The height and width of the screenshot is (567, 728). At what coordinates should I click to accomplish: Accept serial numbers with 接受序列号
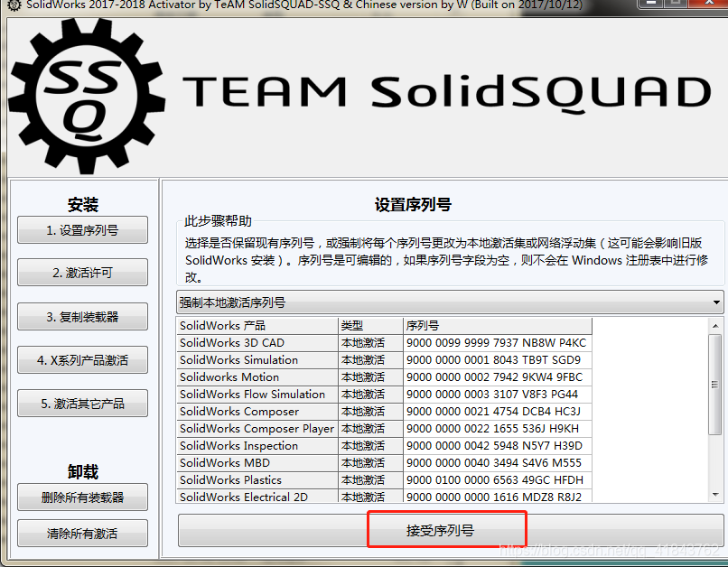452,530
